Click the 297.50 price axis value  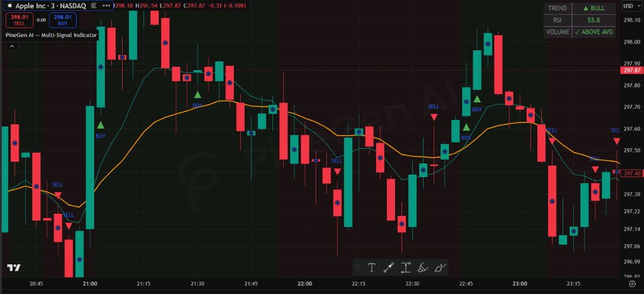632,150
